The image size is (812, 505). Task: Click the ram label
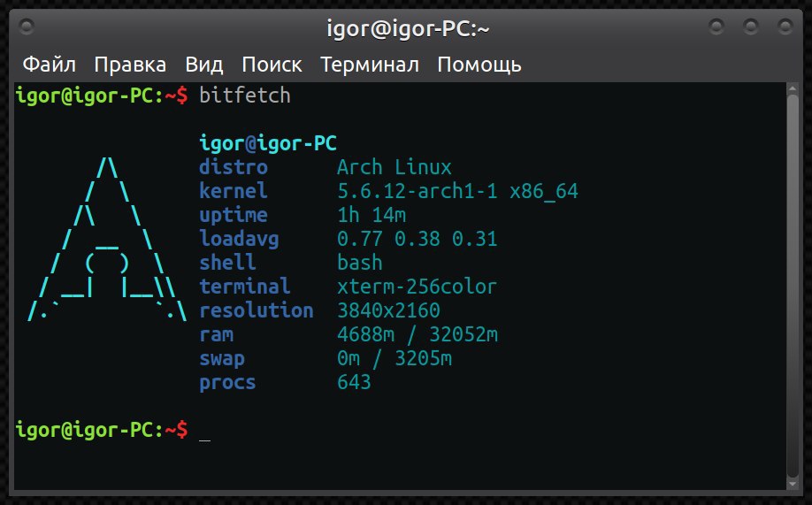pyautogui.click(x=217, y=334)
